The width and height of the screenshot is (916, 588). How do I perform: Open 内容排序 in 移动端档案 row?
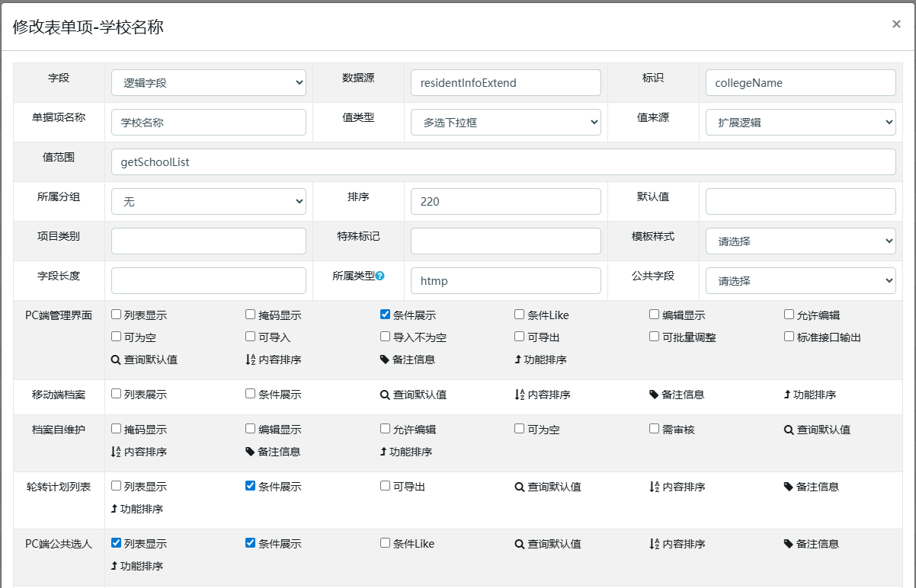[543, 395]
